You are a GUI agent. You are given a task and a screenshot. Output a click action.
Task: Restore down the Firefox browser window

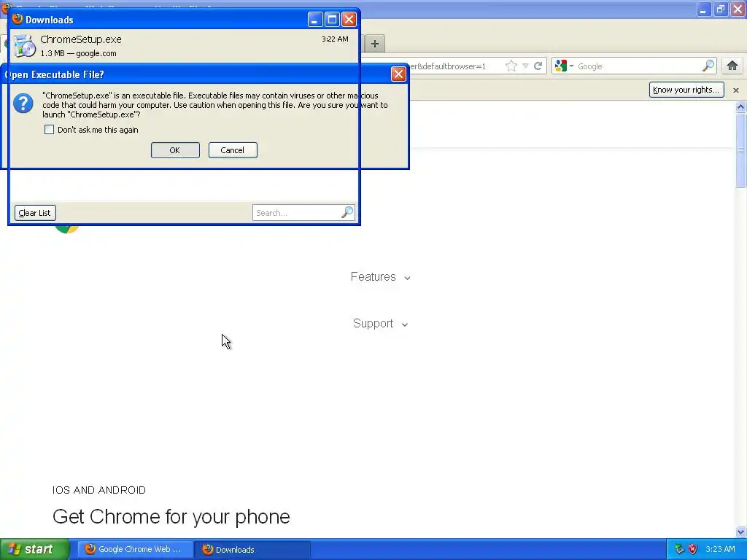point(721,9)
